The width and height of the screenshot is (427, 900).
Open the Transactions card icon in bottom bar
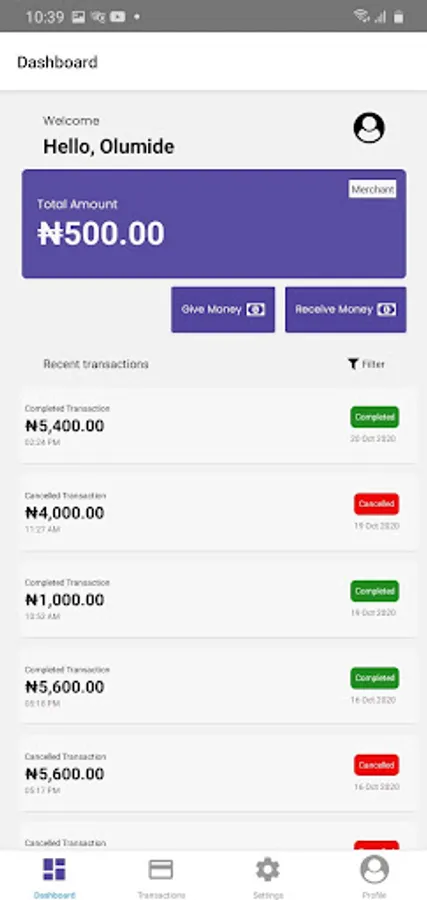coord(161,869)
